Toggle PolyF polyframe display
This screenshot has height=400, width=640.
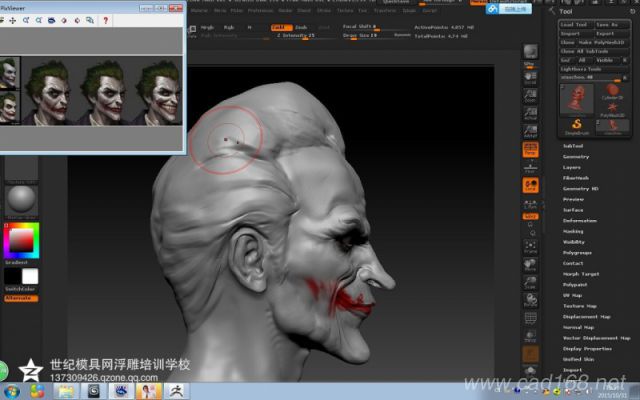pyautogui.click(x=531, y=318)
